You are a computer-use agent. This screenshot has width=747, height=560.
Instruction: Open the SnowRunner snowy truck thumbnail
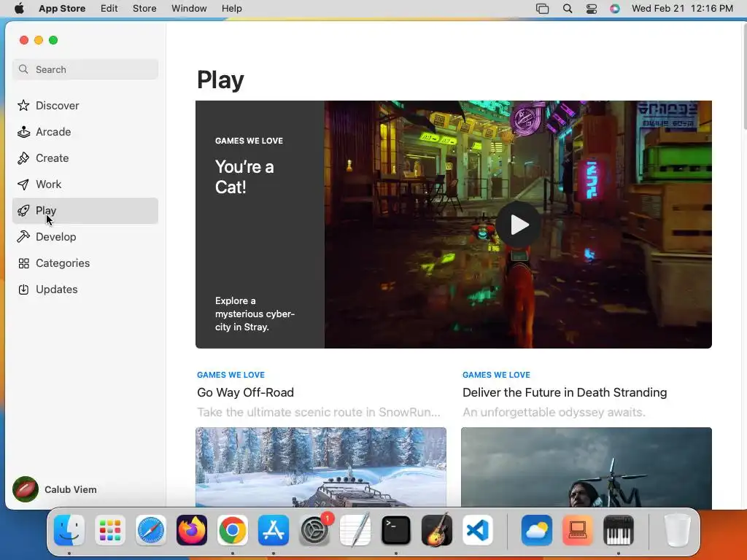321,467
